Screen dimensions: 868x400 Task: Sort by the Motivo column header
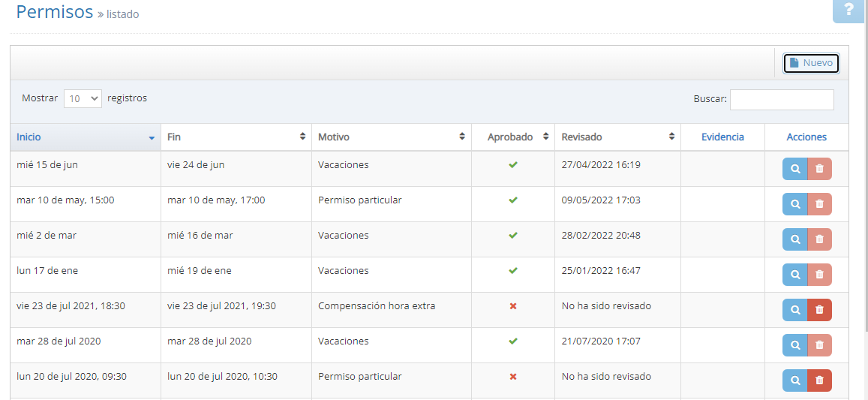[390, 137]
